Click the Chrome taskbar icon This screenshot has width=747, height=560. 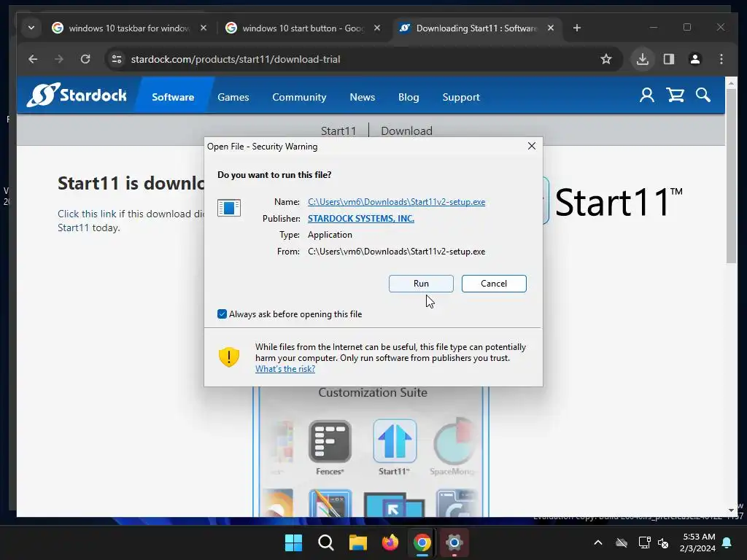click(422, 542)
